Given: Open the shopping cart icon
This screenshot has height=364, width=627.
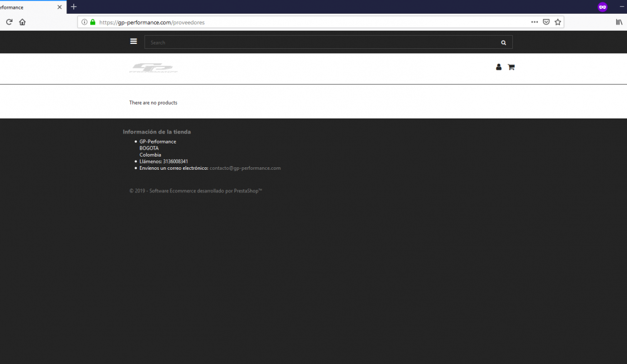Looking at the screenshot, I should [x=511, y=67].
